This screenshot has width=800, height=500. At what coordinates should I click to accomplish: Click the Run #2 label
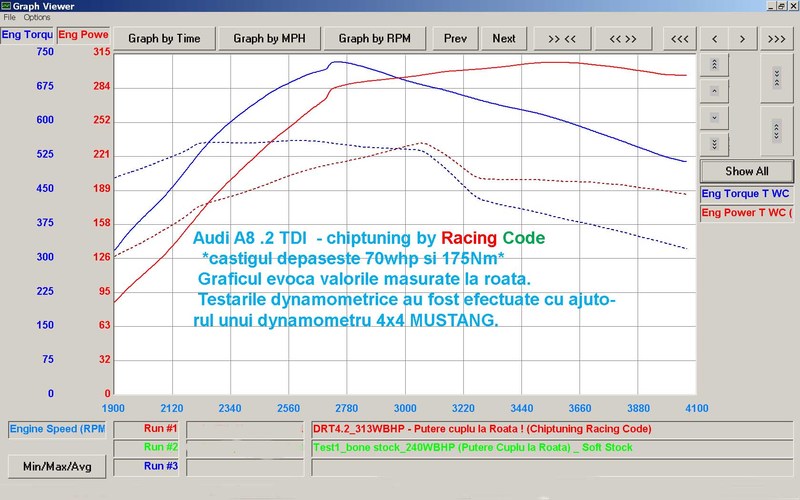[x=146, y=448]
